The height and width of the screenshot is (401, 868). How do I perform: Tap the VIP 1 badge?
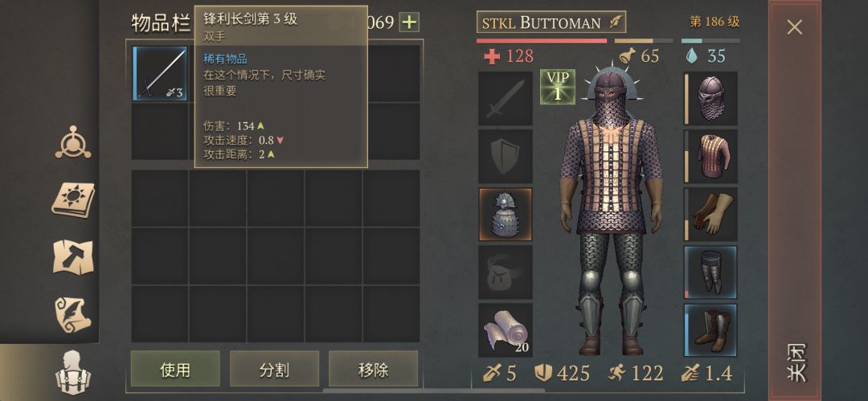[558, 87]
